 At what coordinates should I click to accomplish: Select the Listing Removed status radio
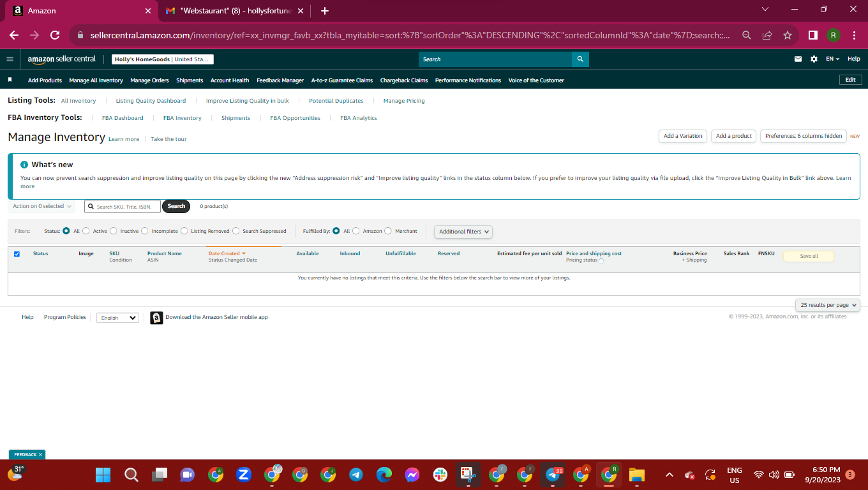184,231
